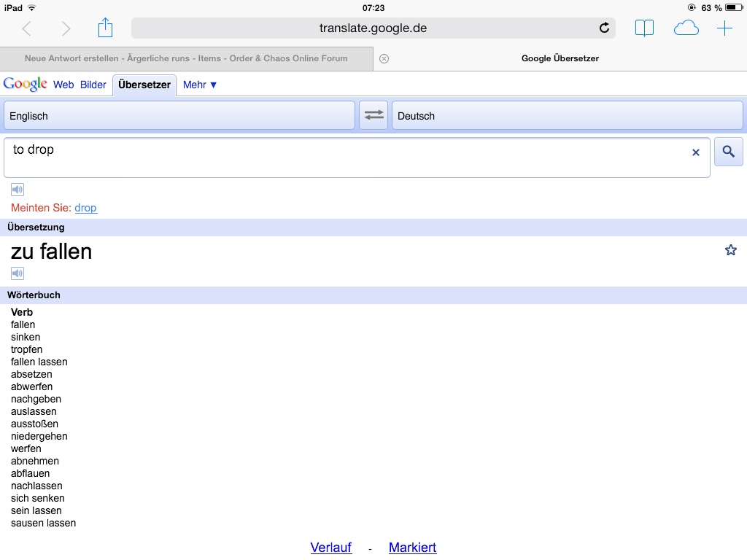The image size is (747, 560).
Task: Open Safari bookmarks book icon
Action: (644, 28)
